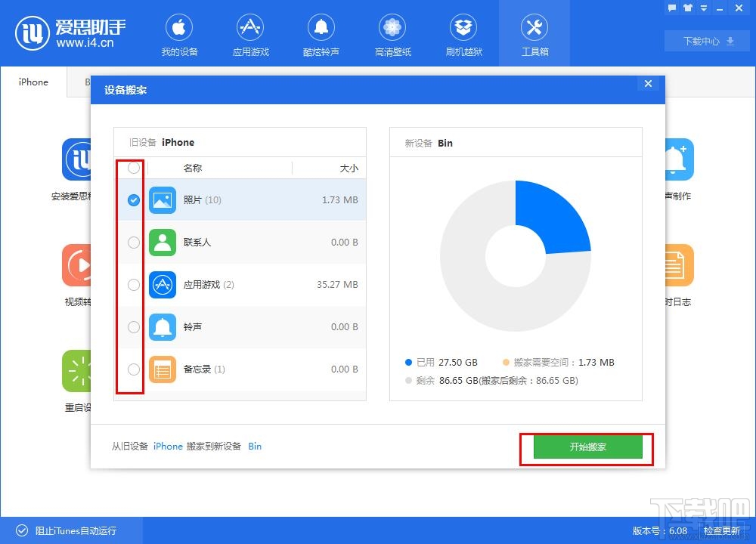The width and height of the screenshot is (756, 544).
Task: Open the 我的设备 section
Action: pos(179,34)
